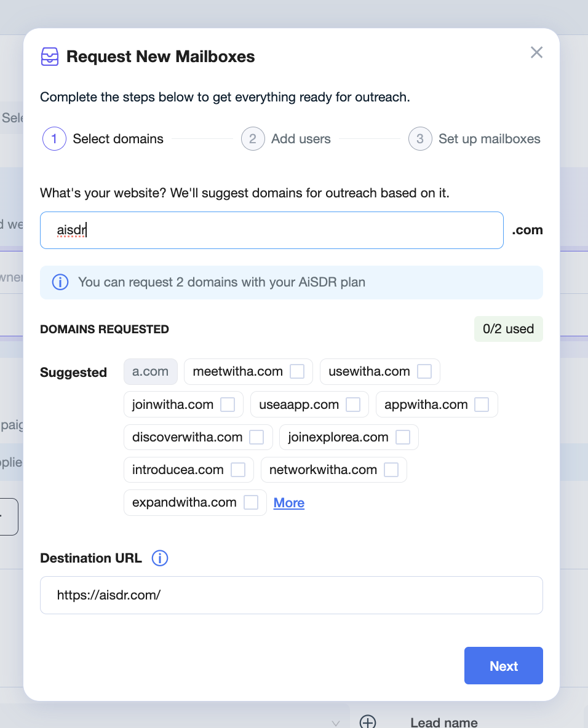Viewport: 588px width, 728px height.
Task: Click the step 3 circle for Set up mailboxes
Action: pyautogui.click(x=420, y=139)
